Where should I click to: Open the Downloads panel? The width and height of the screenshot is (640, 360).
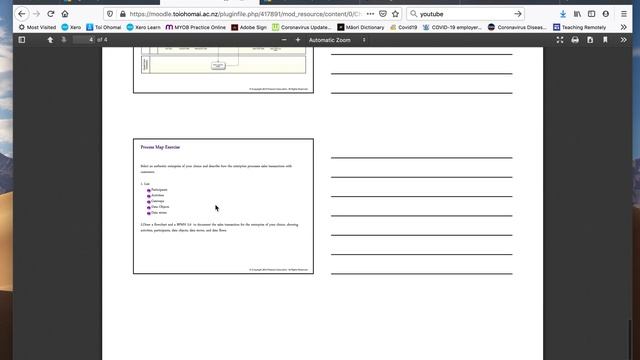(563, 14)
